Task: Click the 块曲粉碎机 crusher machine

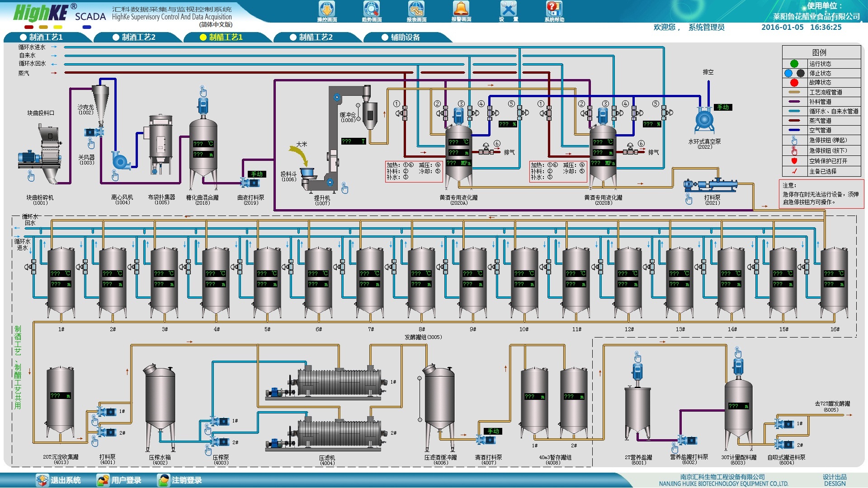Action: [x=40, y=154]
